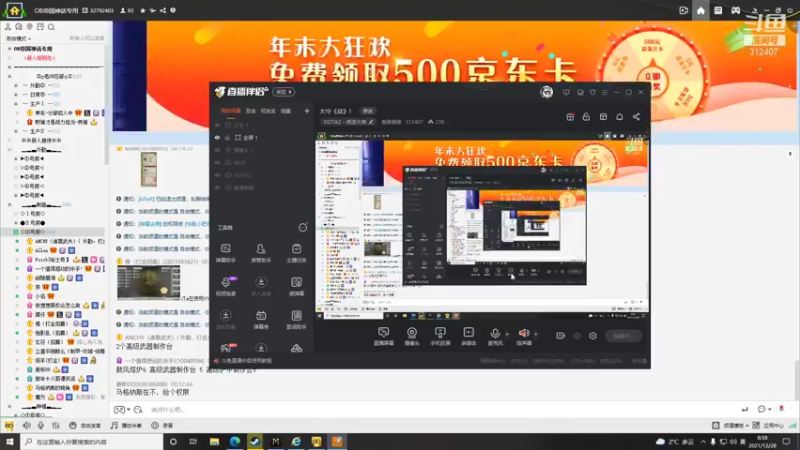Click the 手机投屏 phone casting icon

[440, 333]
